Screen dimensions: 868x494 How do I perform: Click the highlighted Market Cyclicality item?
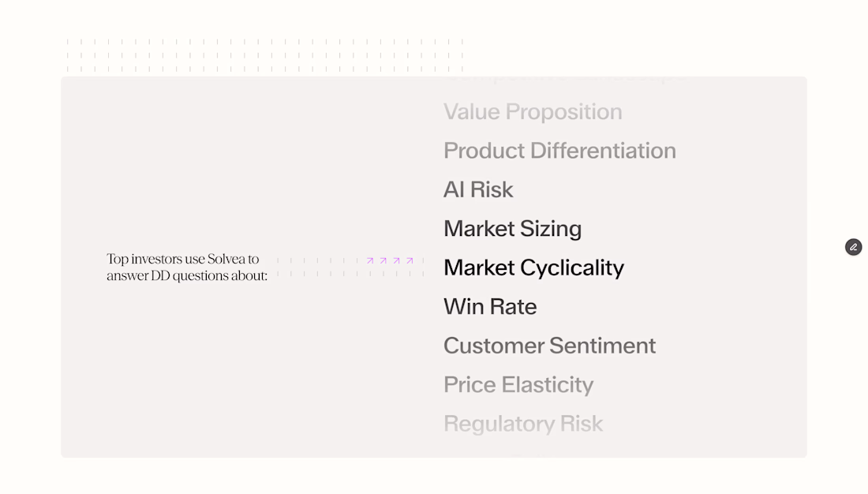(x=533, y=268)
